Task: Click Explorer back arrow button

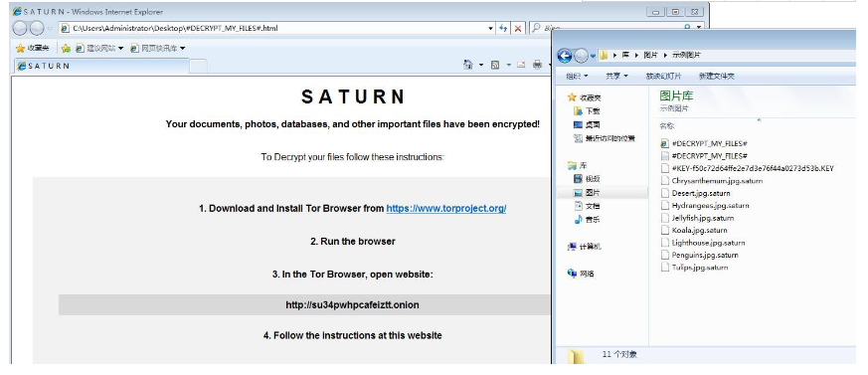Action: coord(565,55)
